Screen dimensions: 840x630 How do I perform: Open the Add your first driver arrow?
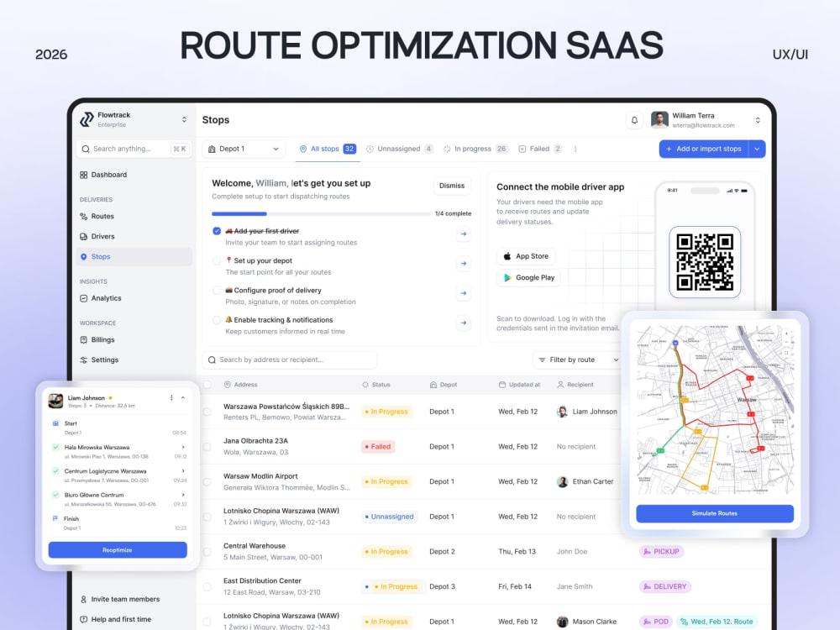tap(464, 234)
